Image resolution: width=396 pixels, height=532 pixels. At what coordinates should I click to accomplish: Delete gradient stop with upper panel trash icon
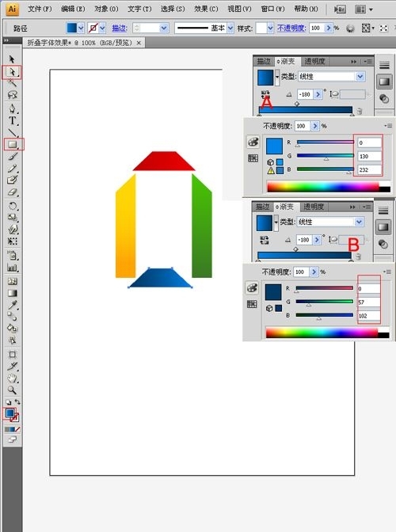[x=360, y=111]
